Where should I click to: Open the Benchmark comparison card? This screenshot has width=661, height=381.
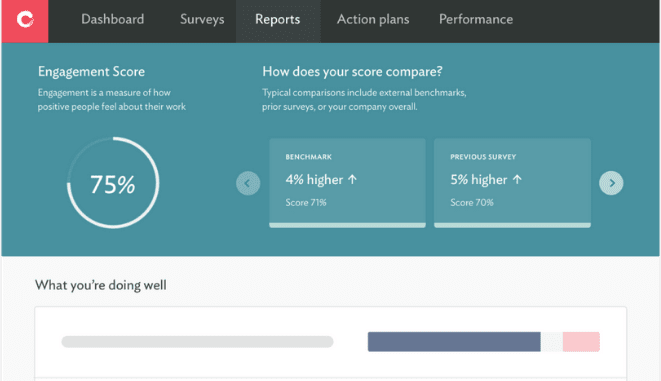pyautogui.click(x=347, y=183)
